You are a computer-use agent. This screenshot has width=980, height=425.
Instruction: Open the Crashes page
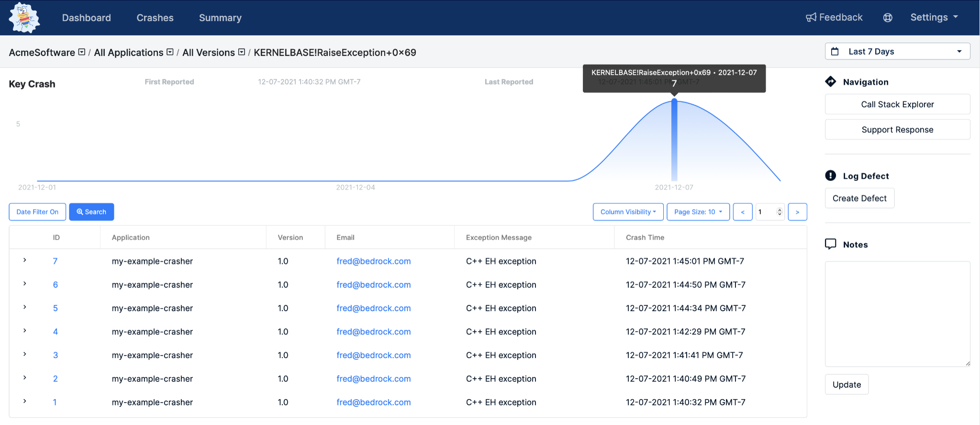pyautogui.click(x=155, y=18)
